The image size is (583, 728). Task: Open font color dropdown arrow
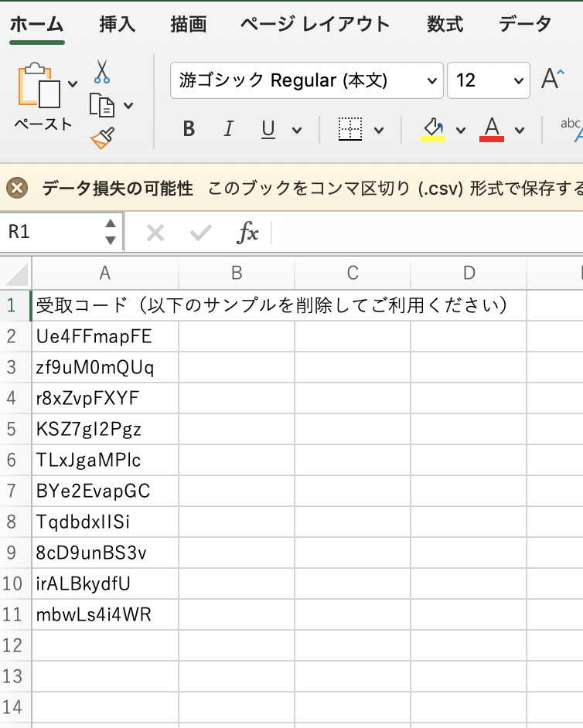point(520,131)
